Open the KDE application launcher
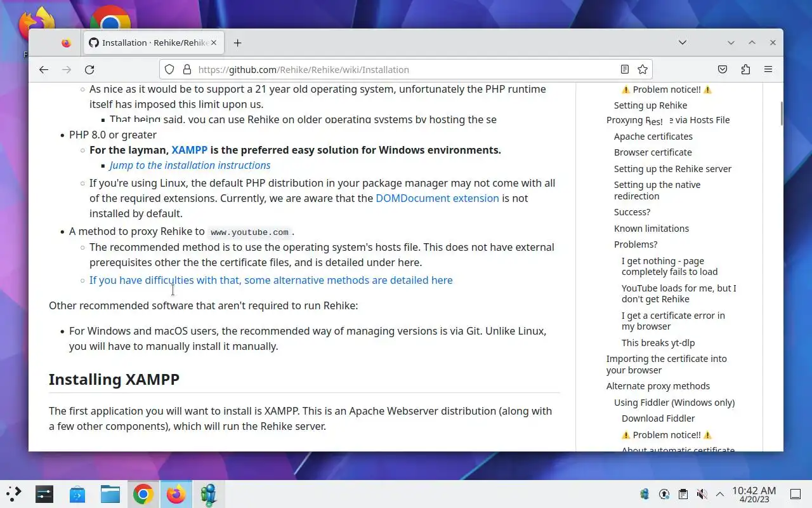The height and width of the screenshot is (508, 812). click(13, 494)
